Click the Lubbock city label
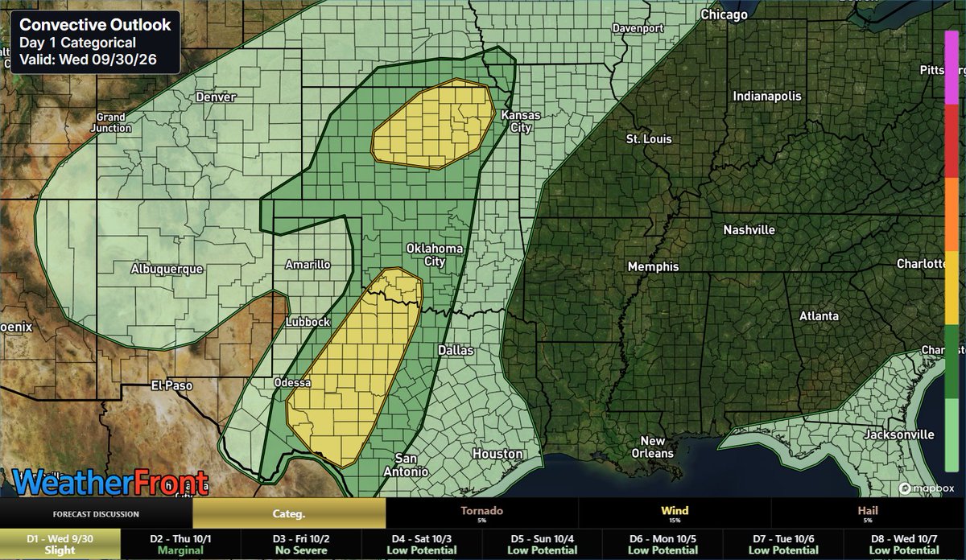Image resolution: width=966 pixels, height=560 pixels. (308, 322)
